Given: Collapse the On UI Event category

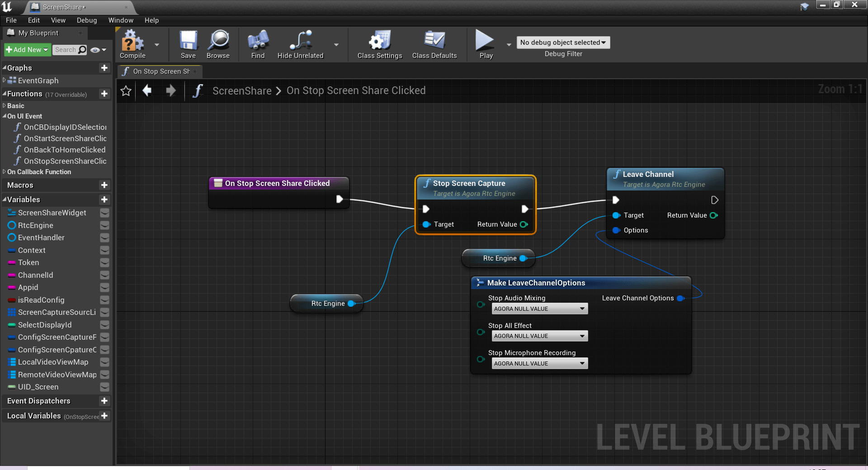Looking at the screenshot, I should pyautogui.click(x=5, y=116).
